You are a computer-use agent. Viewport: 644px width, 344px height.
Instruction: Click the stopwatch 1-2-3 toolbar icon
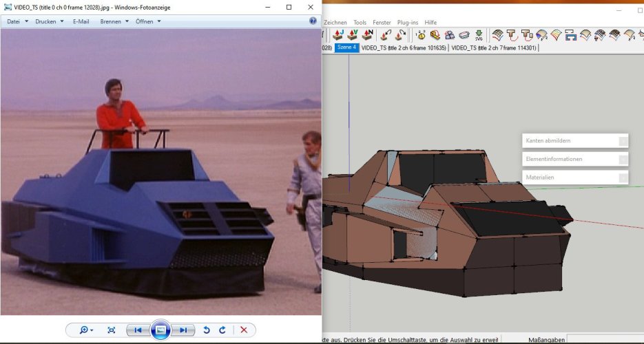(421, 35)
